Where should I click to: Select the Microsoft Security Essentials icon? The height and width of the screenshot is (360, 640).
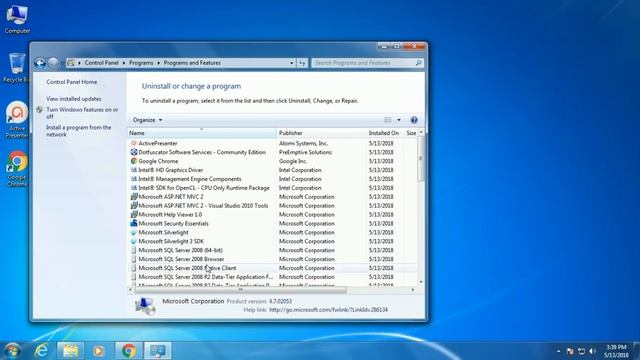click(x=133, y=223)
